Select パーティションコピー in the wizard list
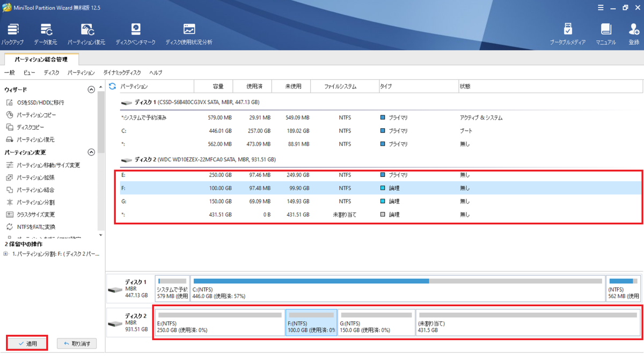The height and width of the screenshot is (362, 644). (31, 115)
